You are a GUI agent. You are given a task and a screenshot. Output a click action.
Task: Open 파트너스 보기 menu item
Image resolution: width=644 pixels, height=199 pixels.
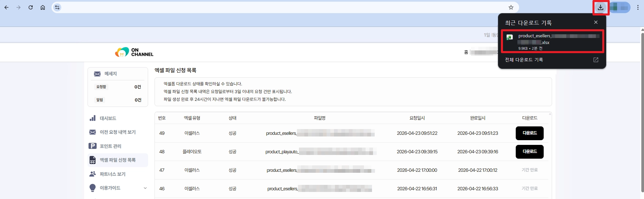coord(112,174)
